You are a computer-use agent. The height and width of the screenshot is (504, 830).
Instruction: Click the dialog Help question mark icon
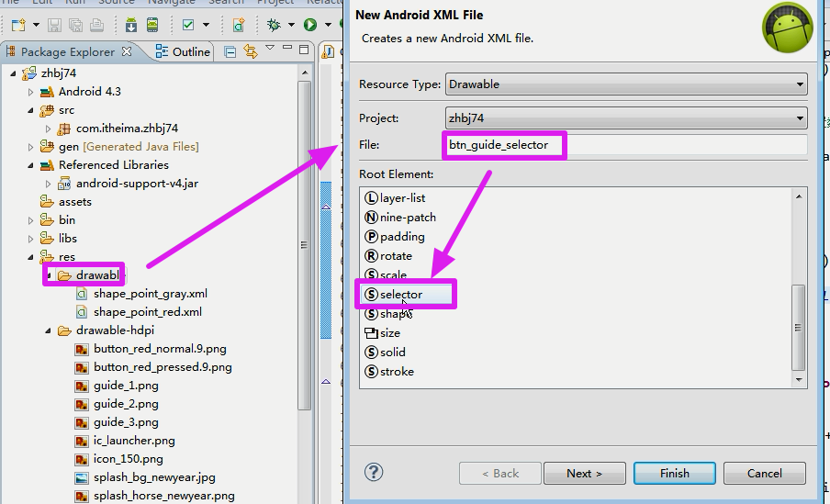[374, 472]
